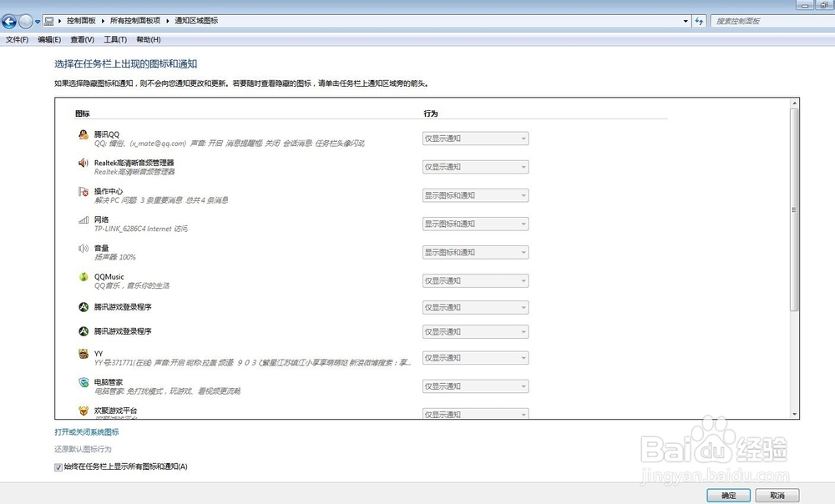
Task: Click the 图标 column header
Action: [x=83, y=113]
